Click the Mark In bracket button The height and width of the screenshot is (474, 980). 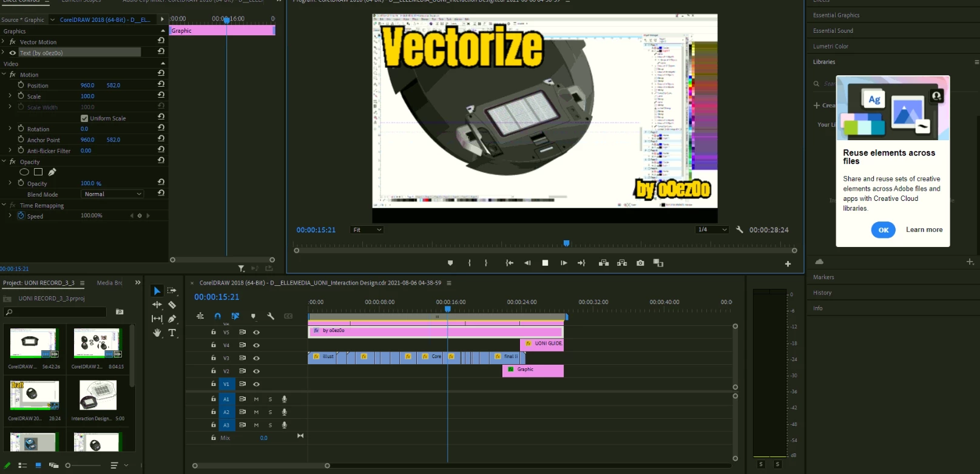pyautogui.click(x=470, y=263)
